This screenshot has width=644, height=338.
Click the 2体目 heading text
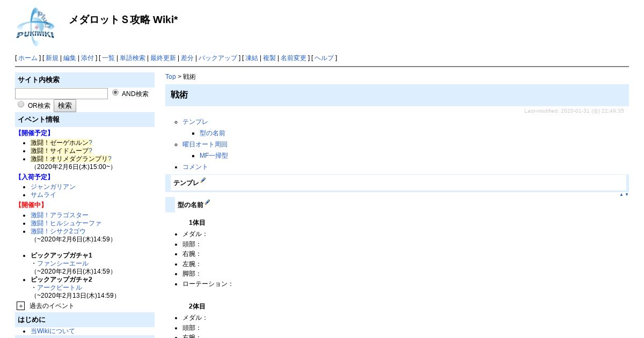coord(197,306)
